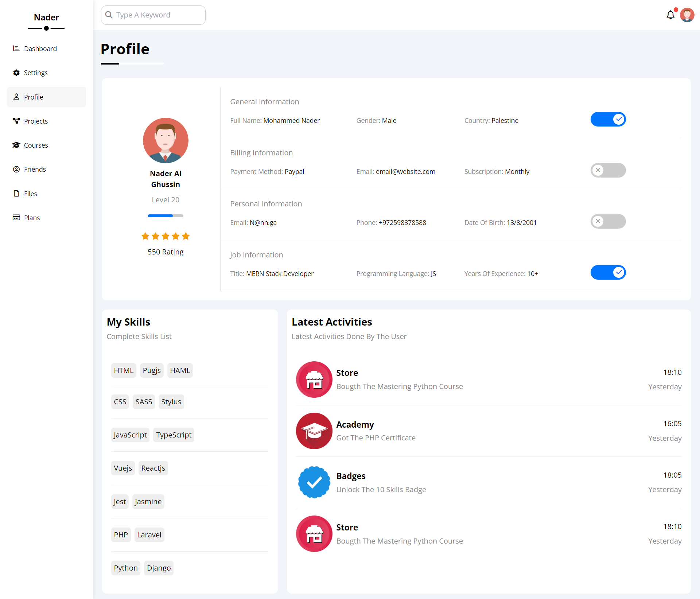The image size is (700, 599).
Task: Click the Jest skill tag
Action: (120, 502)
